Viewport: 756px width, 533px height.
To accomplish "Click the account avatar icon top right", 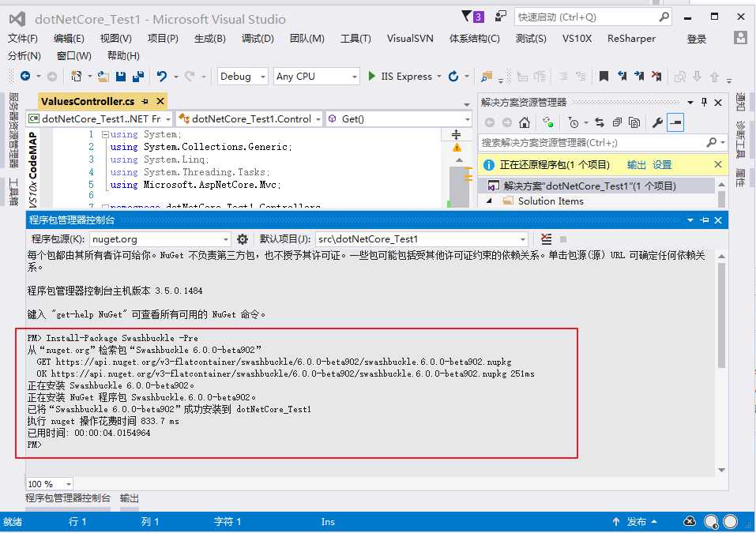I will pyautogui.click(x=740, y=38).
